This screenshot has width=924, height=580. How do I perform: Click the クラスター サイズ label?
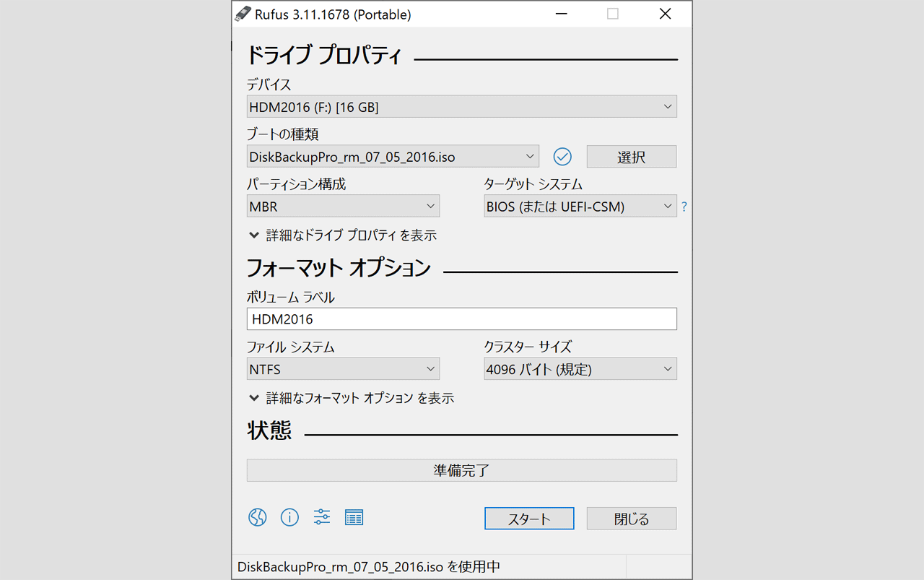[528, 347]
